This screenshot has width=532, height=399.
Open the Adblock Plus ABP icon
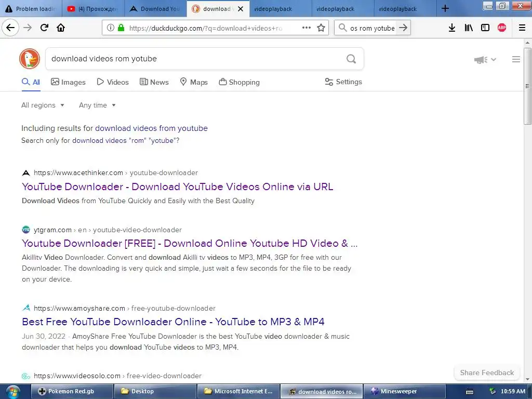[502, 28]
